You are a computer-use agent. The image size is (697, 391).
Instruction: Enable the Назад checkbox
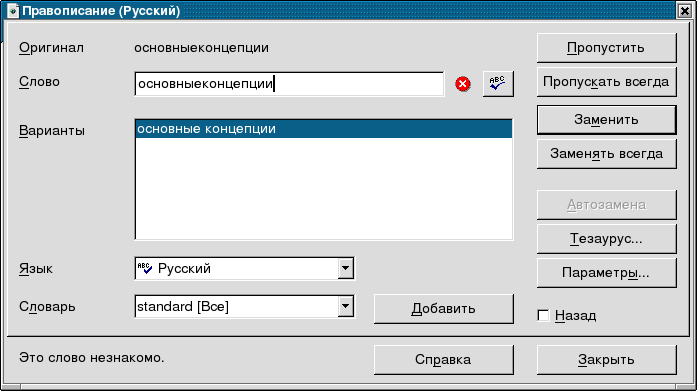coord(543,315)
